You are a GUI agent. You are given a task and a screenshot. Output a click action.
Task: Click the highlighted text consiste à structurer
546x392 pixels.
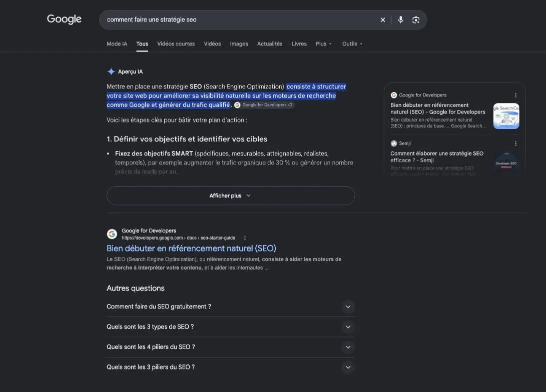[316, 86]
